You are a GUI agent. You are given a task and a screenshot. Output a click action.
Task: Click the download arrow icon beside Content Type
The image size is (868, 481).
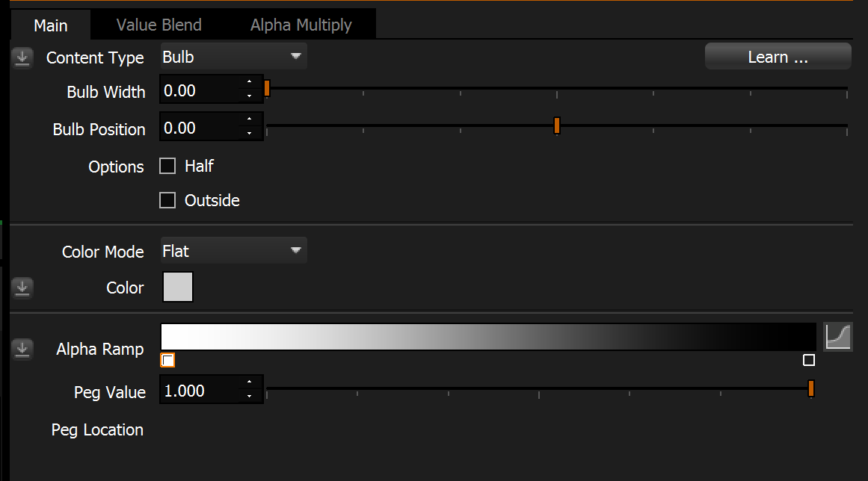(x=22, y=58)
